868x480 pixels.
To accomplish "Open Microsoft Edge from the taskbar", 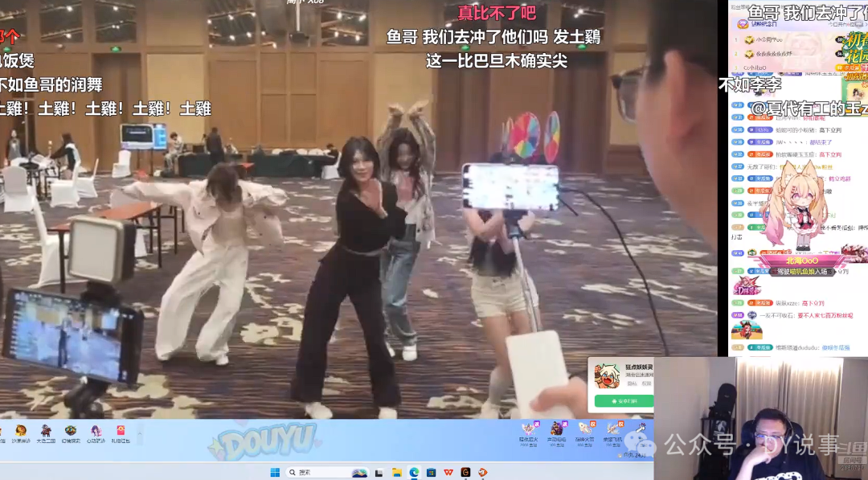I will [414, 472].
